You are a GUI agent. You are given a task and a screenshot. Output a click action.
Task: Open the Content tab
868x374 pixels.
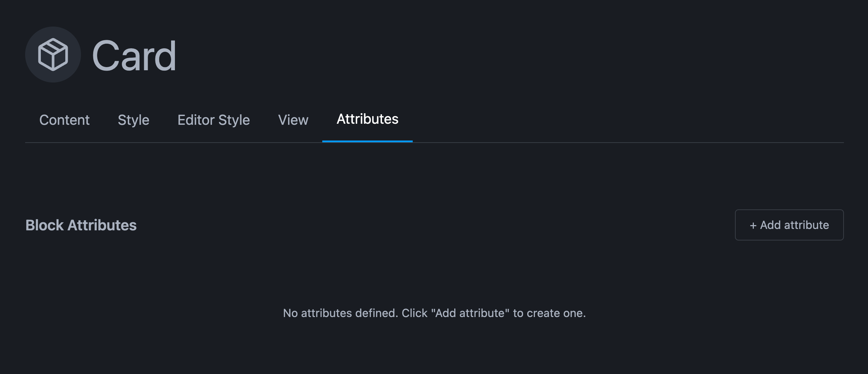tap(64, 120)
